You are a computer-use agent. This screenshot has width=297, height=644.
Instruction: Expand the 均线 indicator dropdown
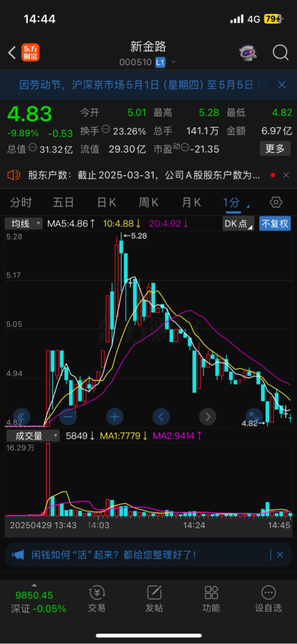tap(23, 224)
